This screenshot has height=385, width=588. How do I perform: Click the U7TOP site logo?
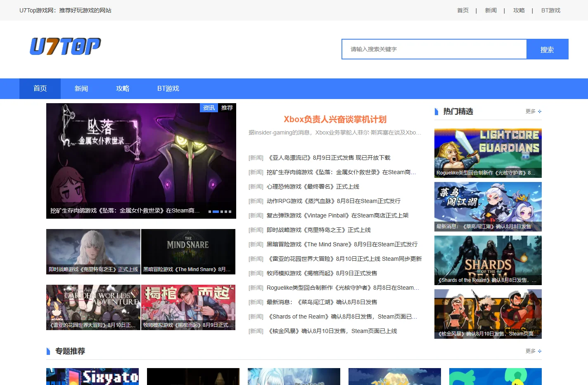click(65, 46)
